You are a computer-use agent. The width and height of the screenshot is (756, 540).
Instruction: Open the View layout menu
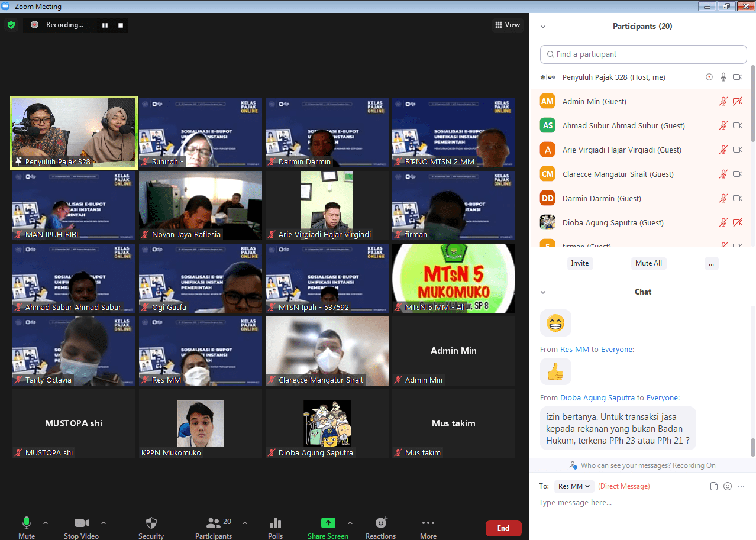coord(507,25)
